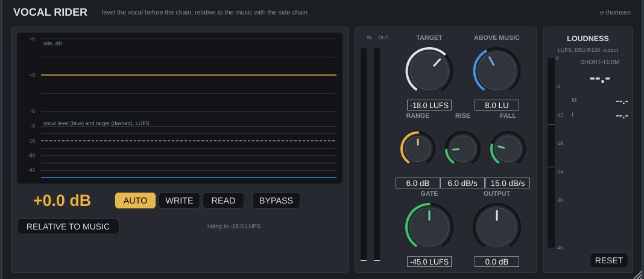The image size is (644, 279).
Task: Click the TARGET knob
Action: [429, 70]
